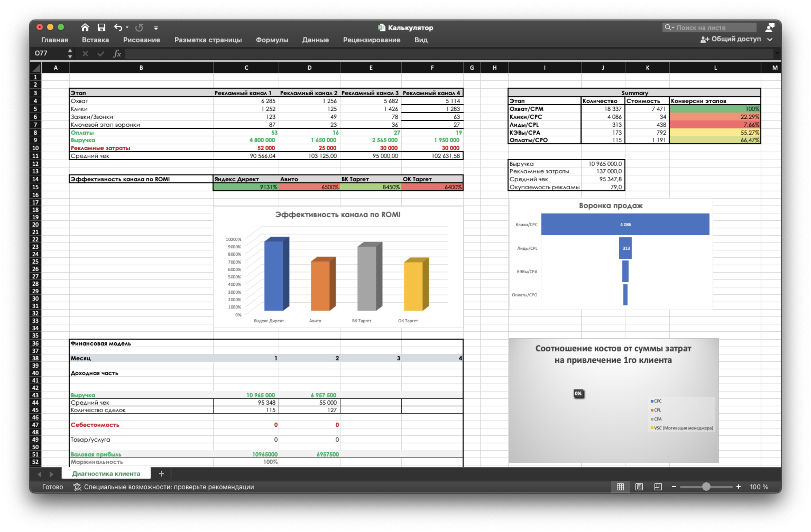Switch to Page Break Preview view
The height and width of the screenshot is (532, 811).
pyautogui.click(x=658, y=487)
